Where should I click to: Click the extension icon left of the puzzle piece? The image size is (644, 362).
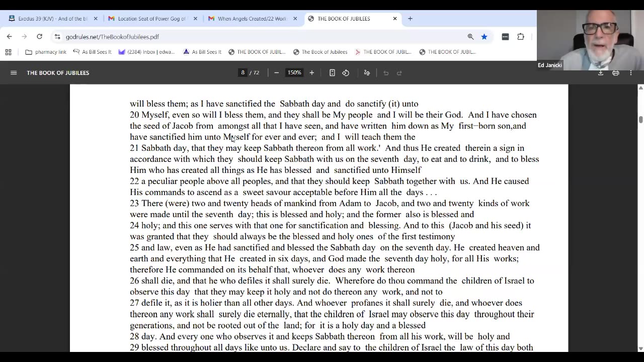pyautogui.click(x=505, y=37)
